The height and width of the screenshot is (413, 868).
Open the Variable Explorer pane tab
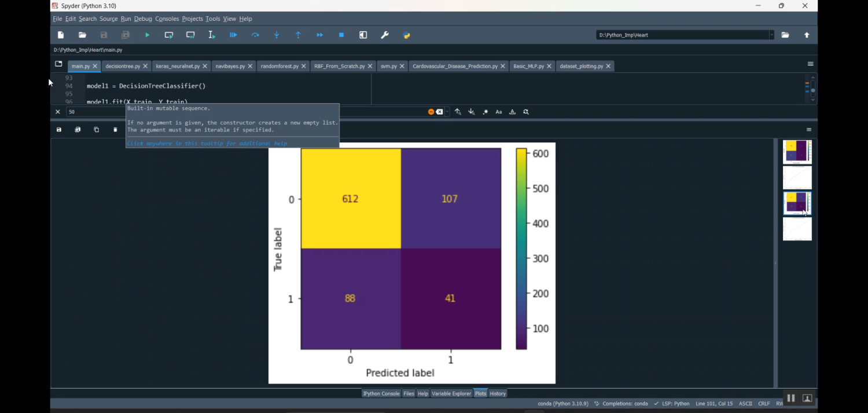tap(451, 393)
